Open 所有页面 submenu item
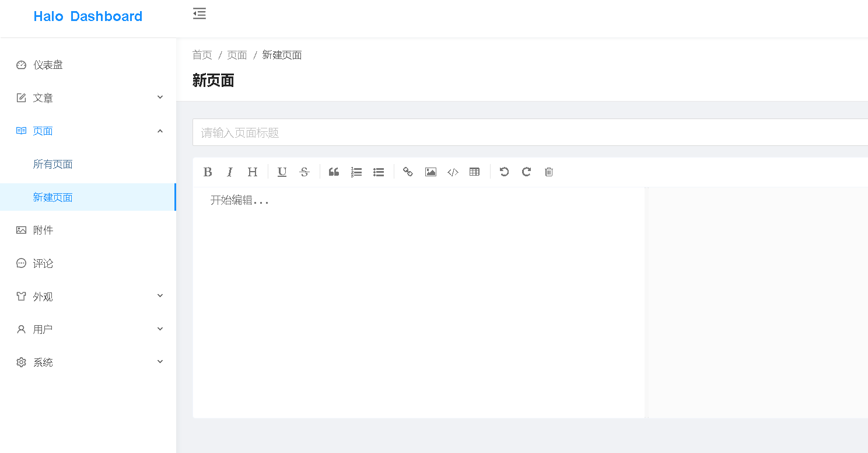The image size is (868, 453). click(88, 164)
